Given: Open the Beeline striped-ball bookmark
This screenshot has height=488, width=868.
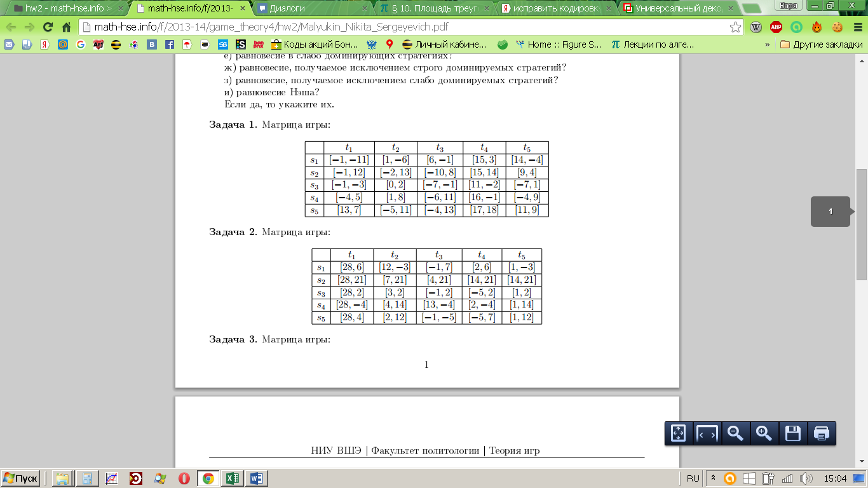Looking at the screenshot, I should point(116,44).
